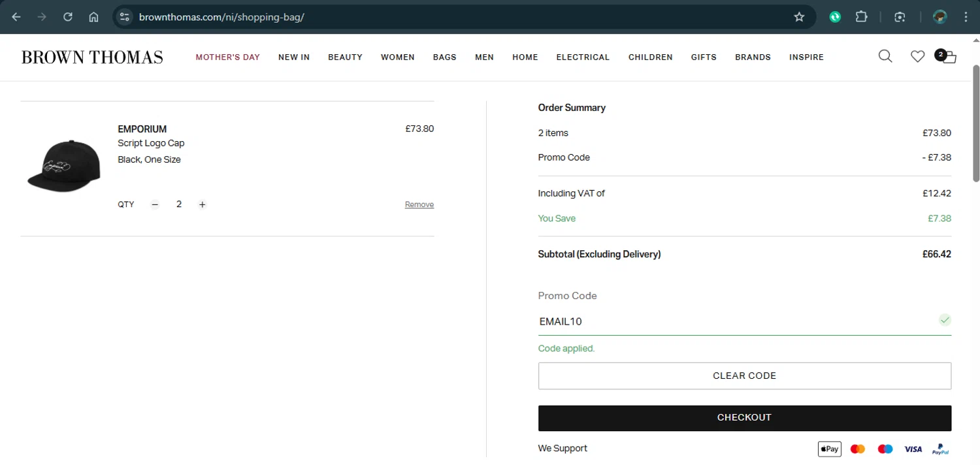Open the shopping bag icon with 2 items

click(x=946, y=56)
